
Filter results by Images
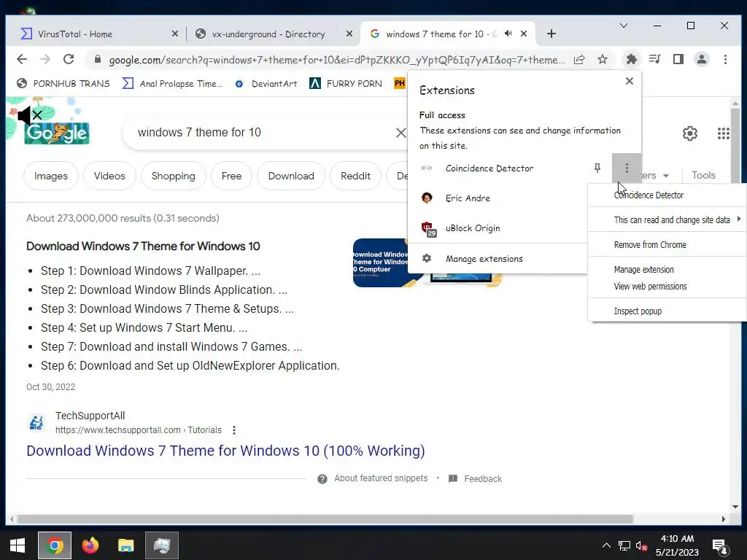click(51, 176)
